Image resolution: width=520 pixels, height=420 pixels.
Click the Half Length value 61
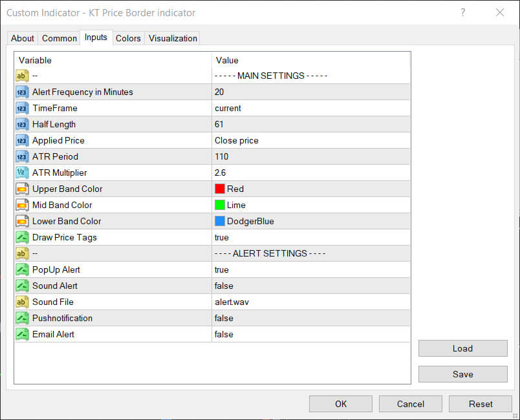pos(219,125)
